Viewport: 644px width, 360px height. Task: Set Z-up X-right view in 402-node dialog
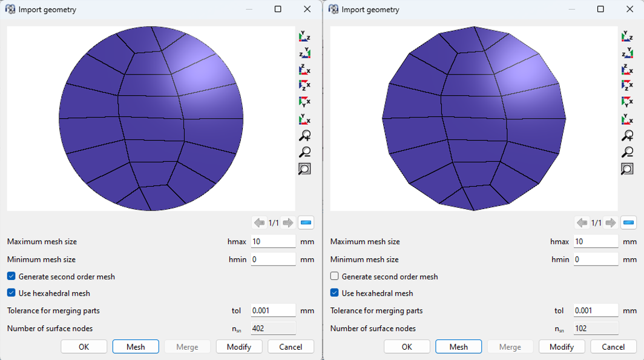click(x=304, y=69)
